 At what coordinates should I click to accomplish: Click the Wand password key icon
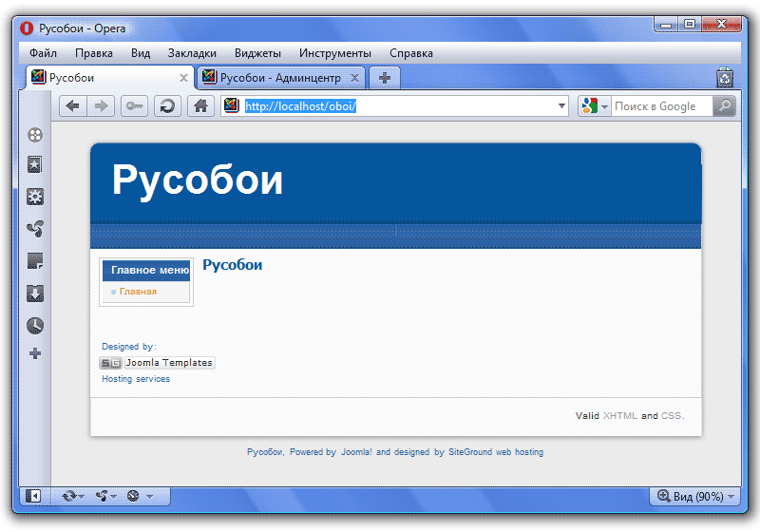[134, 106]
